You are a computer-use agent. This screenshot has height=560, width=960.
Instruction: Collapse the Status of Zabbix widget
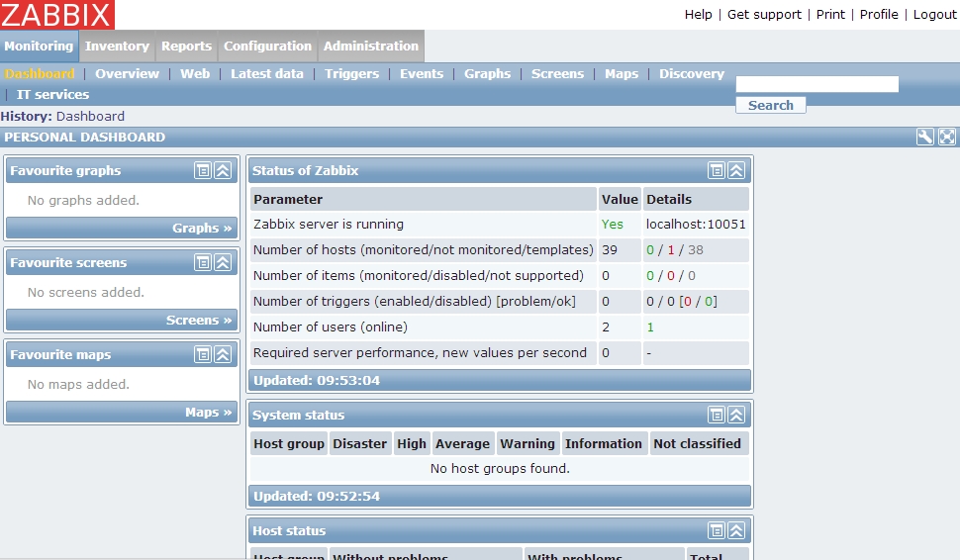[x=736, y=170]
